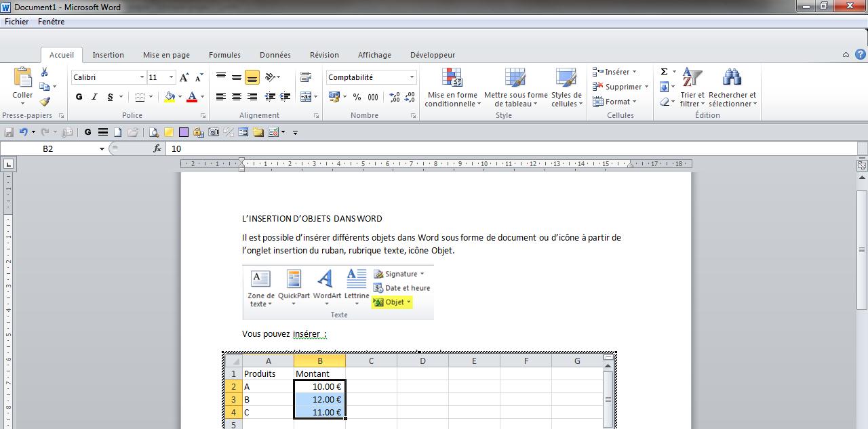
Task: Remove a decimal place
Action: [x=410, y=97]
